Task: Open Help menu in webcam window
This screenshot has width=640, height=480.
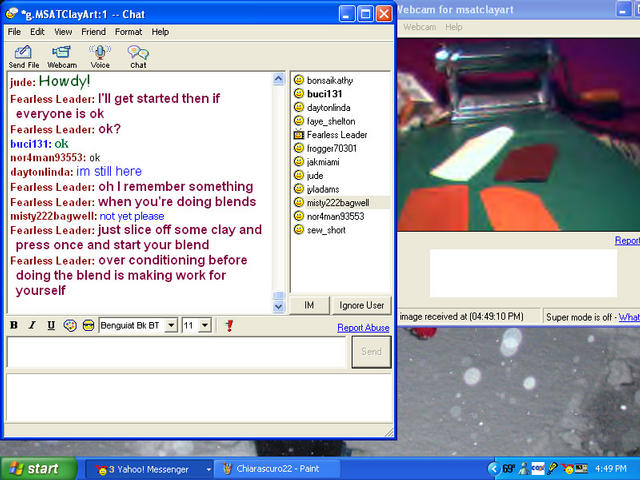Action: pos(454,27)
